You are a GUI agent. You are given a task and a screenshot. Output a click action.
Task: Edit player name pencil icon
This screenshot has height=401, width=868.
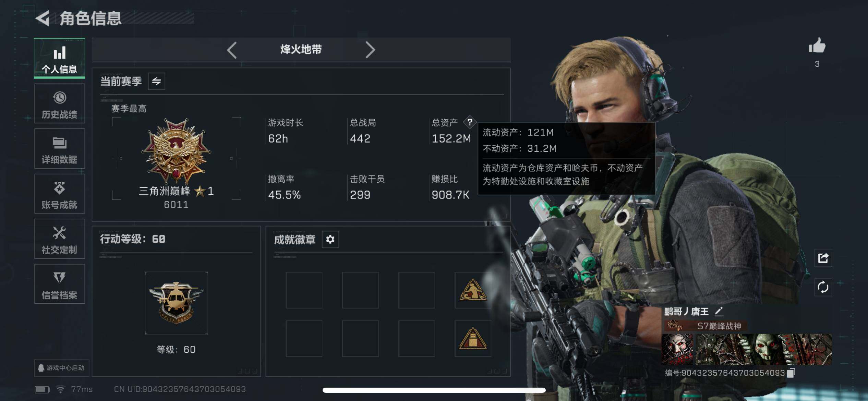(x=719, y=311)
